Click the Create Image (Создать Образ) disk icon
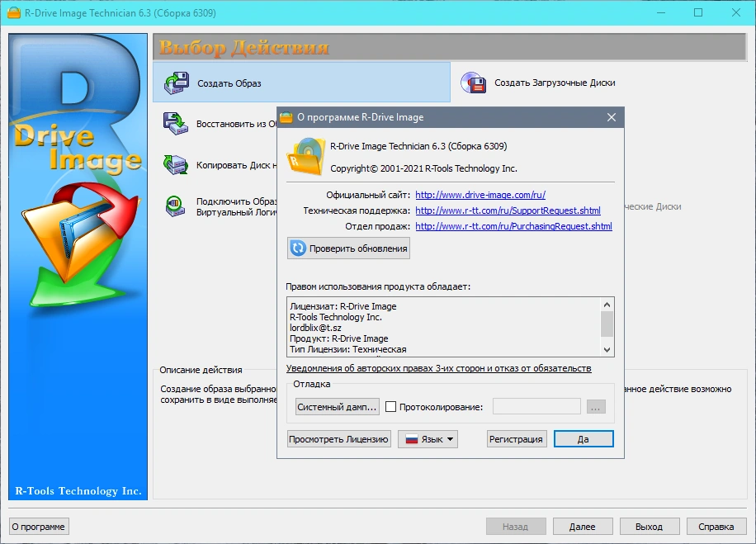Viewport: 756px width, 544px height. tap(177, 83)
